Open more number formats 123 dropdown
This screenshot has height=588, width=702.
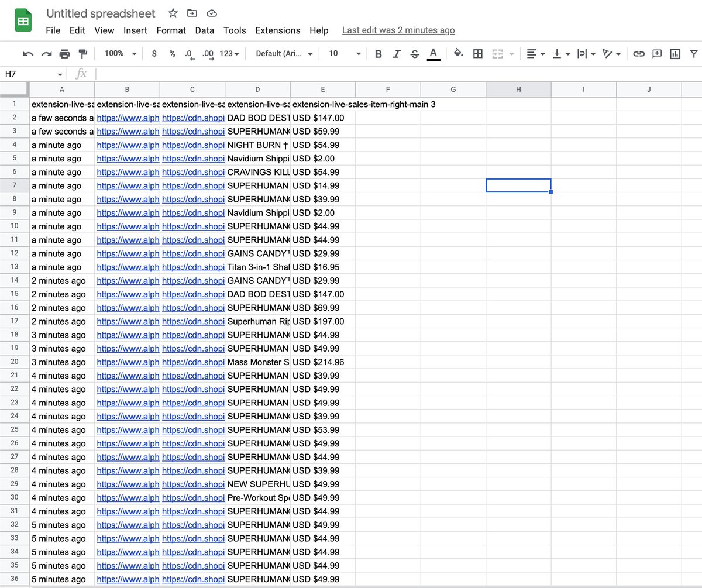click(229, 54)
